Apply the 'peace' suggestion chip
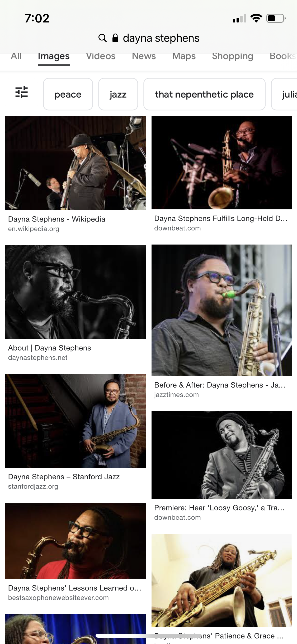The width and height of the screenshot is (297, 644). point(68,94)
